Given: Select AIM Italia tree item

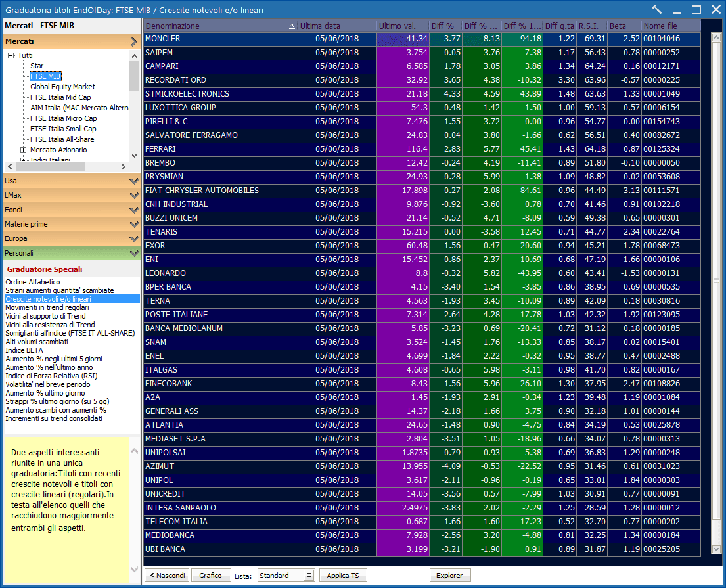Looking at the screenshot, I should (x=79, y=108).
